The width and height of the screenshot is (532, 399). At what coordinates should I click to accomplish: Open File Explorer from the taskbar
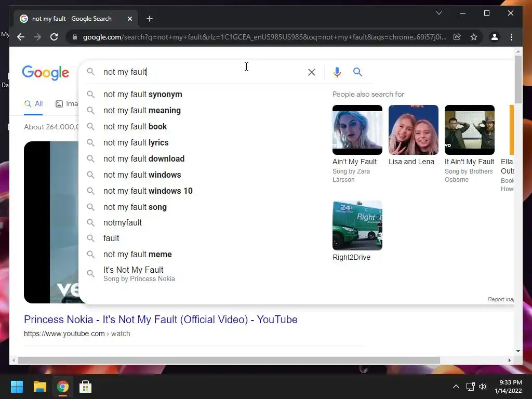pyautogui.click(x=39, y=387)
